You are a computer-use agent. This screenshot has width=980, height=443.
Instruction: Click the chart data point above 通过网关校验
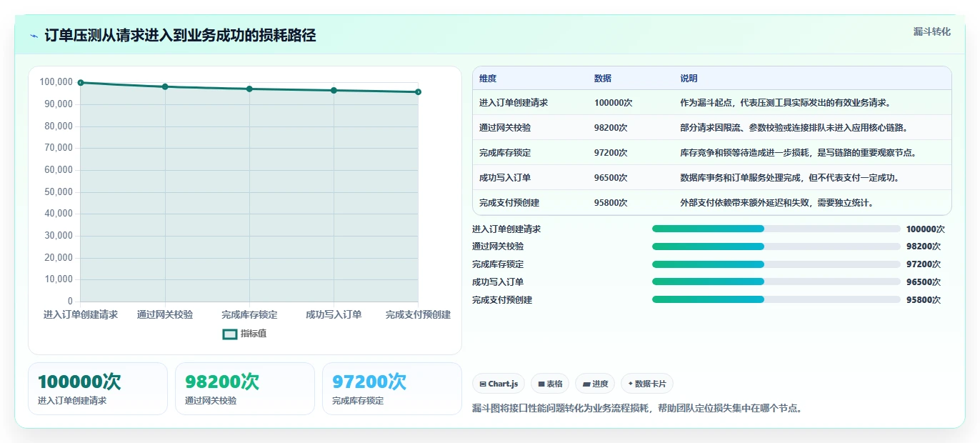point(165,86)
